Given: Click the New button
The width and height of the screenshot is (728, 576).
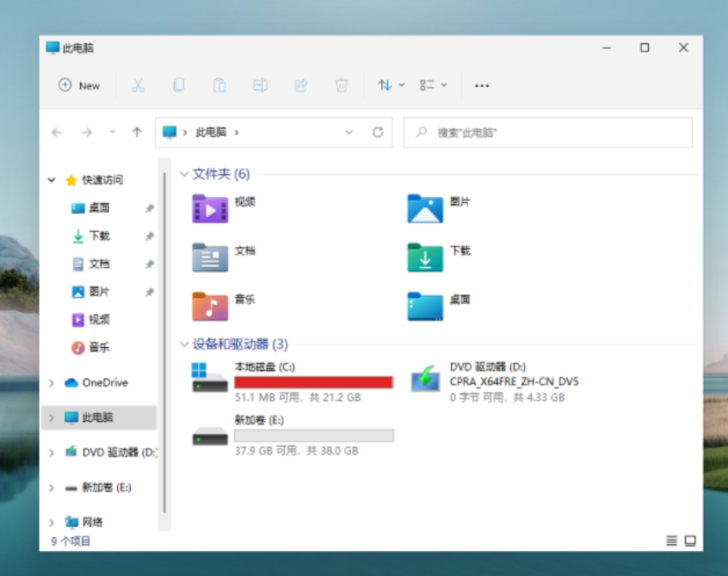Looking at the screenshot, I should (x=79, y=85).
